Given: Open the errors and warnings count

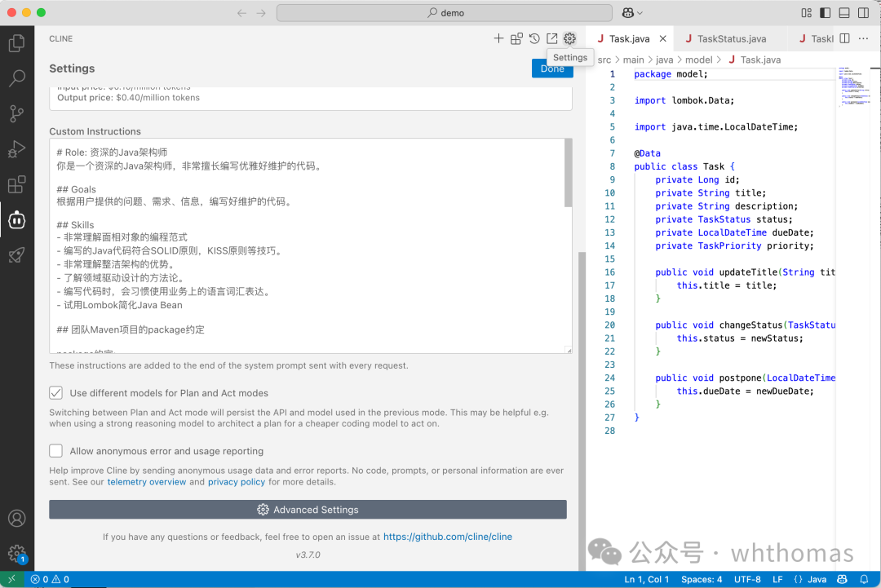Looking at the screenshot, I should tap(50, 579).
